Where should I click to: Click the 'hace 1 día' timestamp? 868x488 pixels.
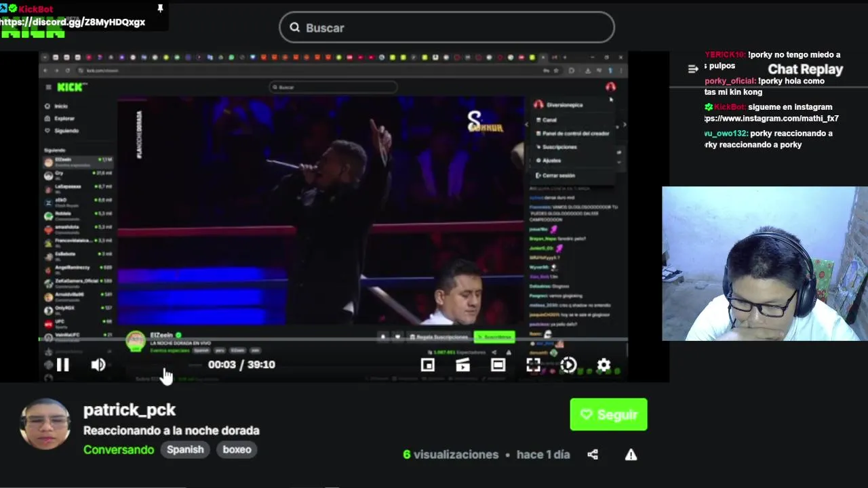[x=543, y=455]
